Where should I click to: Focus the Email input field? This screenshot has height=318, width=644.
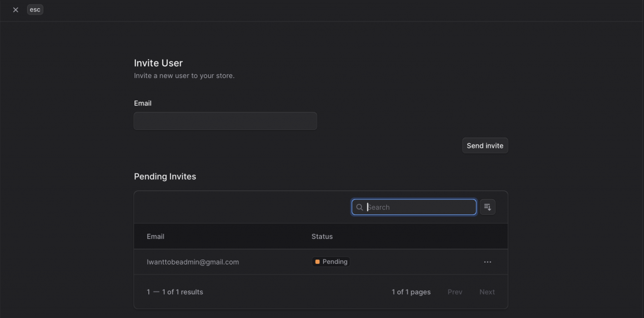click(x=225, y=121)
